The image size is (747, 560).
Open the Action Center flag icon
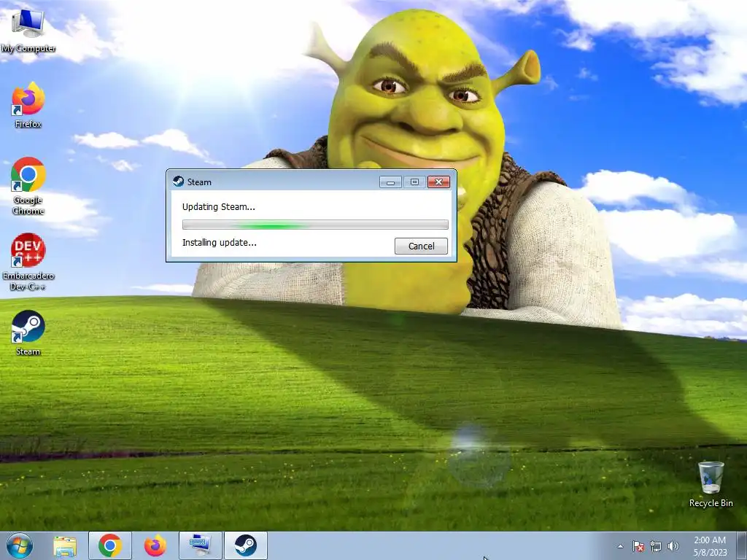(x=638, y=546)
